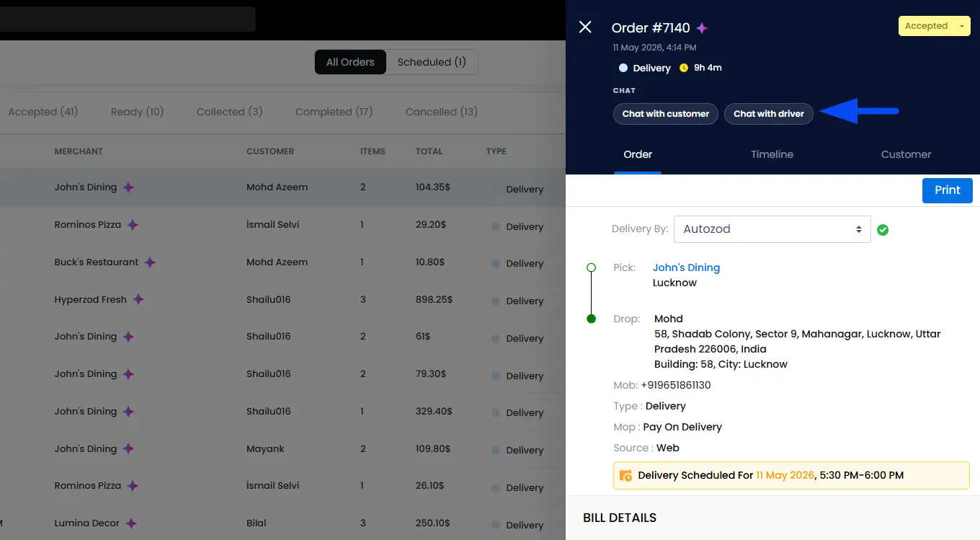Show All Orders view

tap(350, 62)
